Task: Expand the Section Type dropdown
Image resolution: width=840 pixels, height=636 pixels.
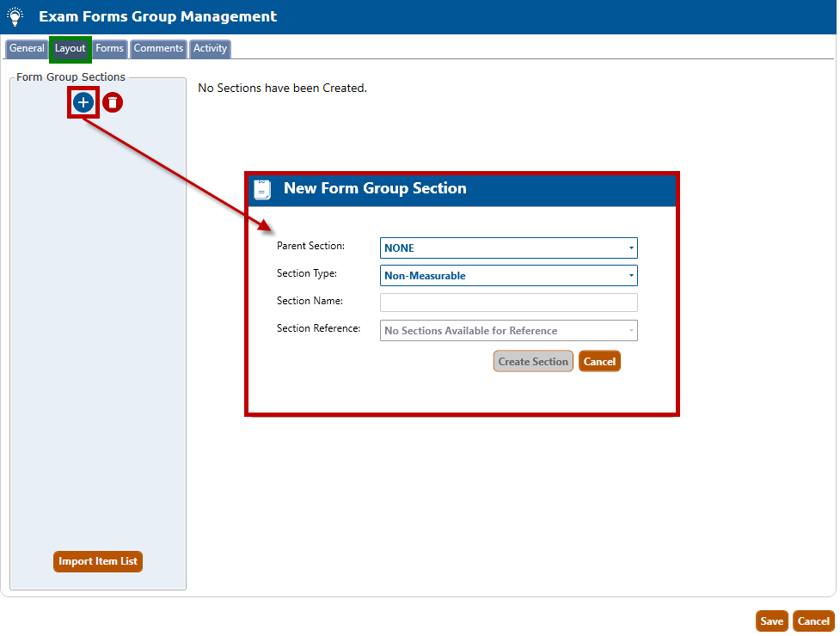Action: pos(508,276)
